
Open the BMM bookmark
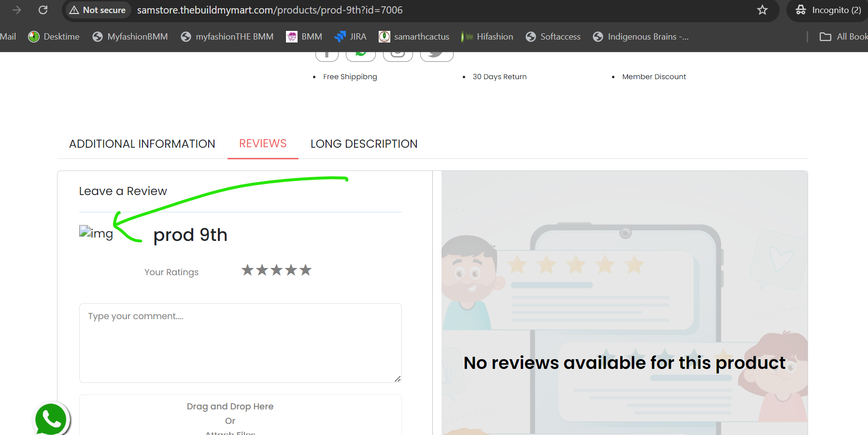[304, 37]
